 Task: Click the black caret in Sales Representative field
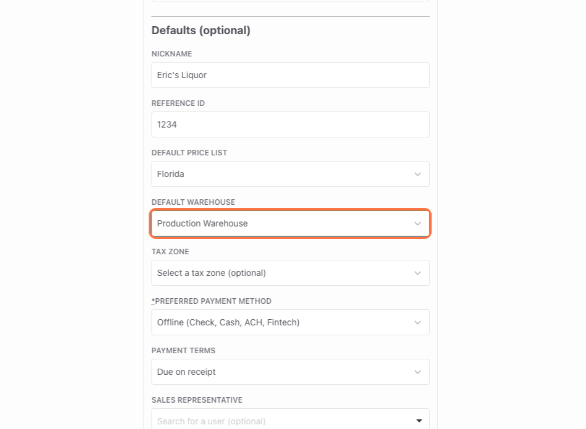pos(419,421)
